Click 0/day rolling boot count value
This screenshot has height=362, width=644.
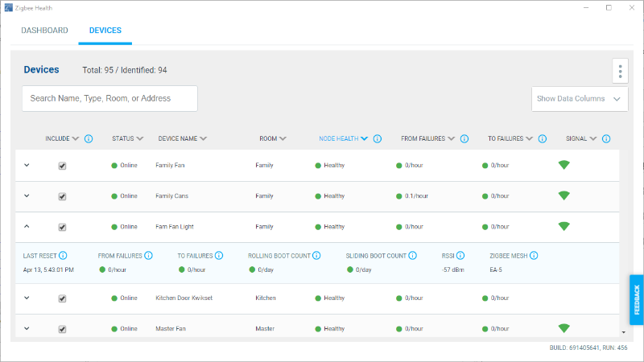[261, 269]
